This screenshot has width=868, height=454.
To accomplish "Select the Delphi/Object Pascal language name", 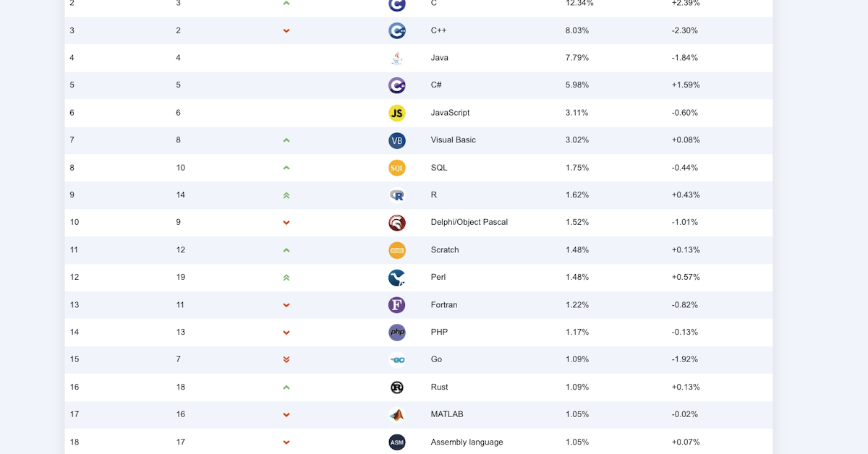I will pyautogui.click(x=469, y=222).
